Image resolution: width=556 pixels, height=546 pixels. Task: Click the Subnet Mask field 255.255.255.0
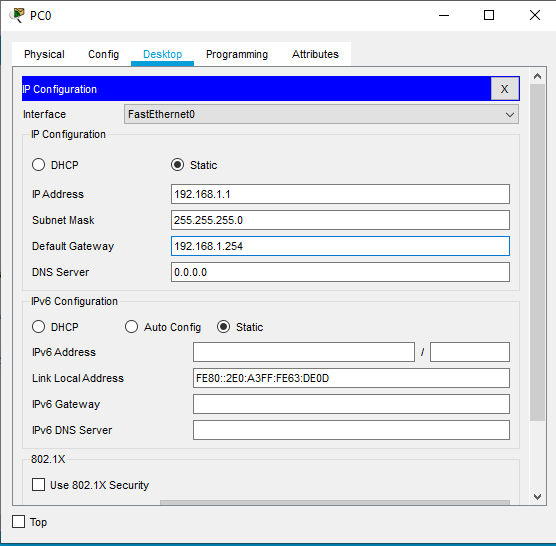pyautogui.click(x=340, y=220)
